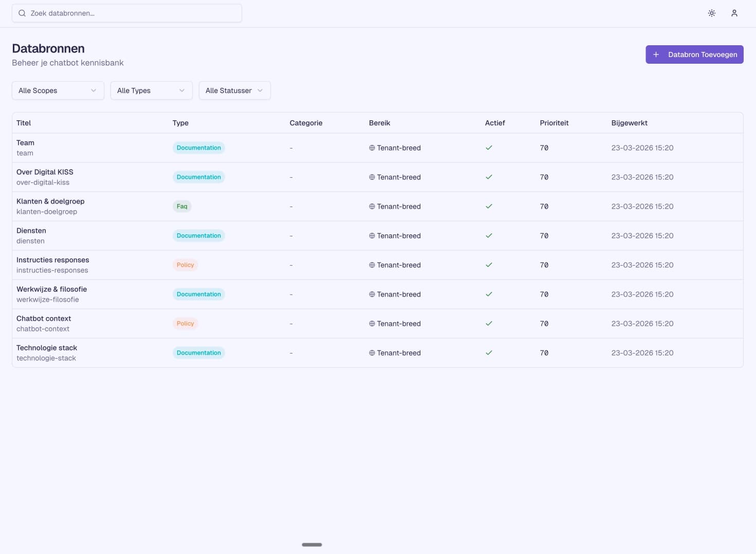Toggle the light/dark theme sun icon

pos(711,13)
